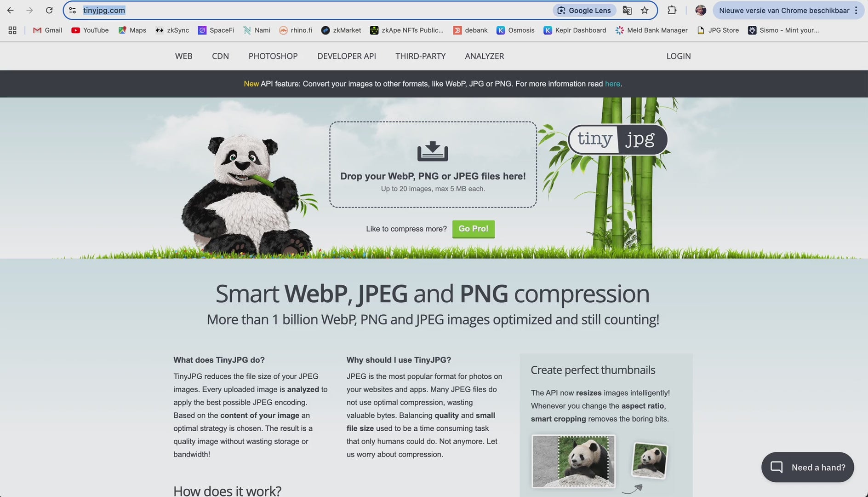Image resolution: width=868 pixels, height=497 pixels.
Task: Open the zkApe NFTs Public bookmark
Action: (407, 30)
